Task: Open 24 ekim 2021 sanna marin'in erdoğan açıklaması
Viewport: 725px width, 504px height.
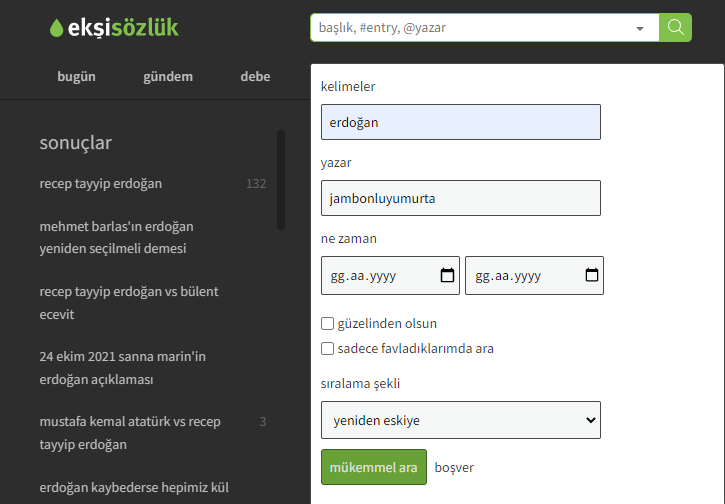Action: [x=123, y=368]
